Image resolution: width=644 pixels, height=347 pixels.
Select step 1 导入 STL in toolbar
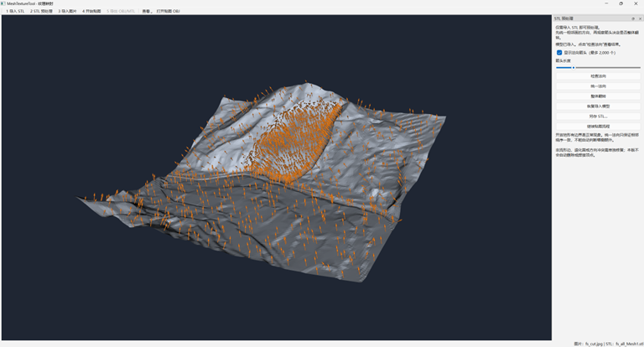pos(15,11)
